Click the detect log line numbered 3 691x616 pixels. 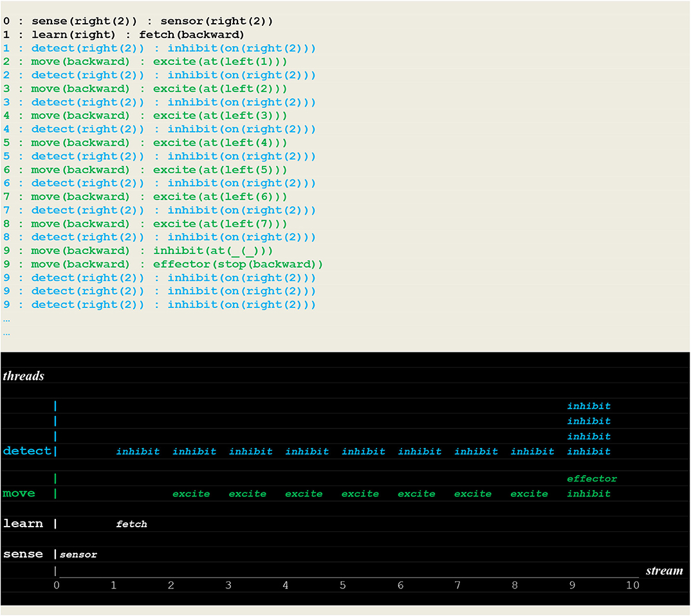(160, 102)
